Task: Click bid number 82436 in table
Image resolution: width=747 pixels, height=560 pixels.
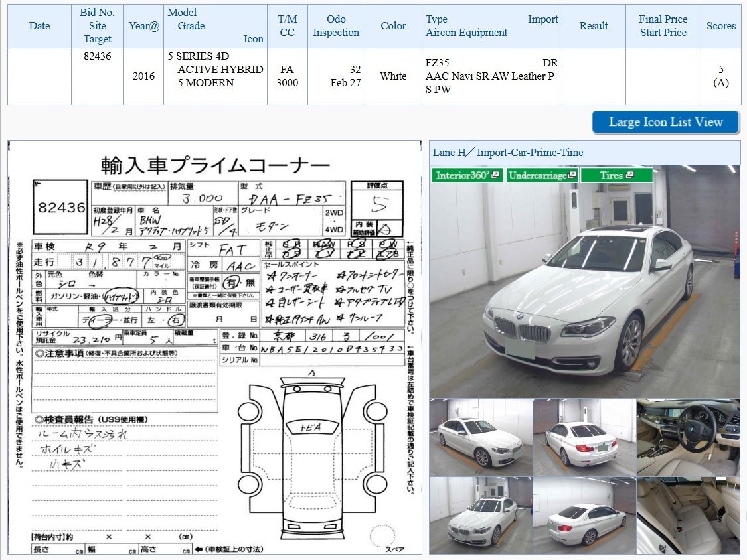Action: point(97,56)
